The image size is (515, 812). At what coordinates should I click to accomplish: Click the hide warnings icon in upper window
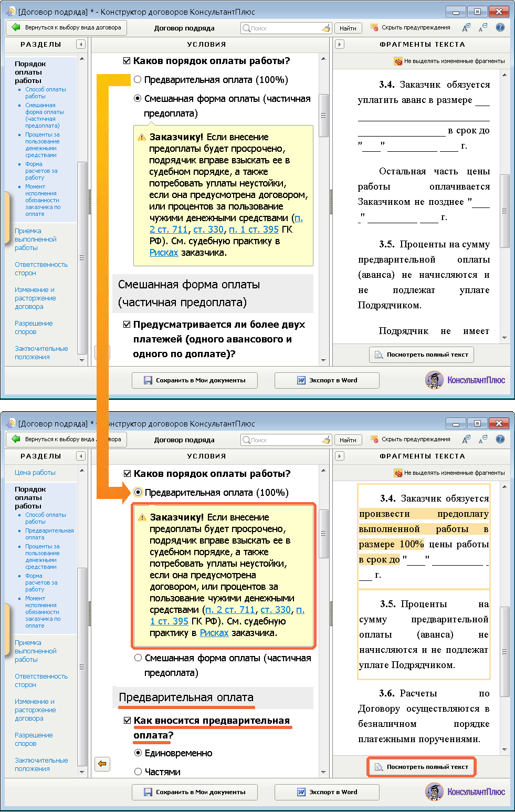(x=374, y=27)
